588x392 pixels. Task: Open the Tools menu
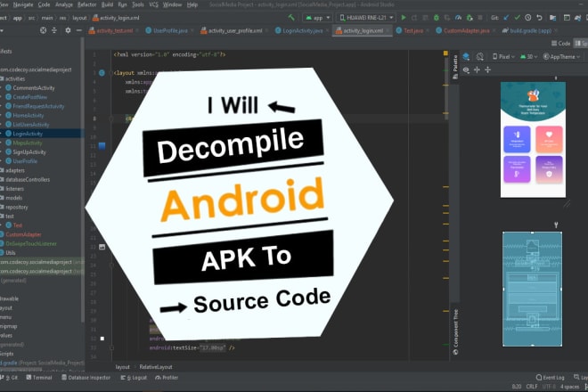[138, 4]
